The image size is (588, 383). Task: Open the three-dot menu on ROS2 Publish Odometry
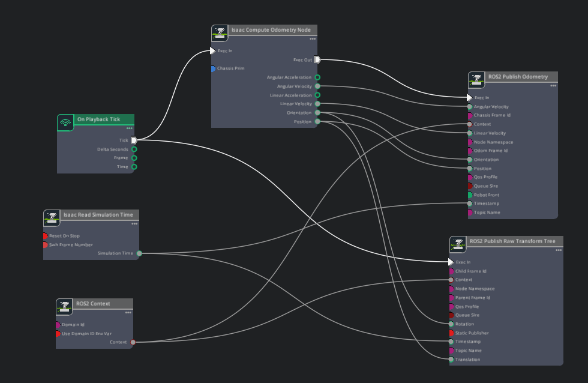pyautogui.click(x=553, y=86)
